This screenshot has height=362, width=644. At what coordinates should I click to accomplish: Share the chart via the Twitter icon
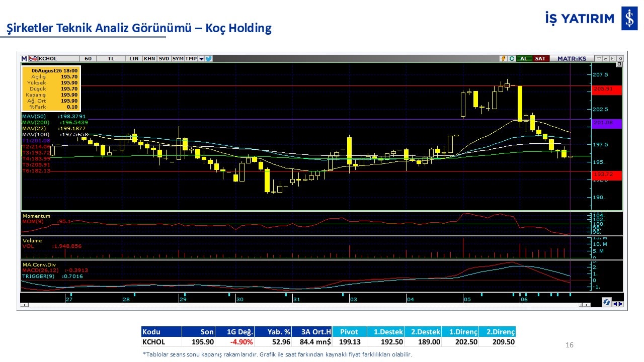coord(209,59)
